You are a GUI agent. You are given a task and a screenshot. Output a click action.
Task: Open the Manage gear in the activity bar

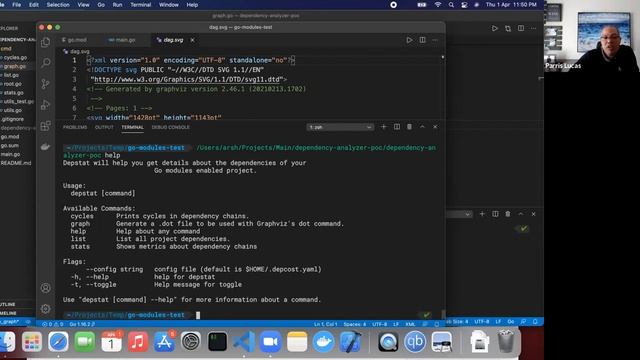(x=46, y=309)
